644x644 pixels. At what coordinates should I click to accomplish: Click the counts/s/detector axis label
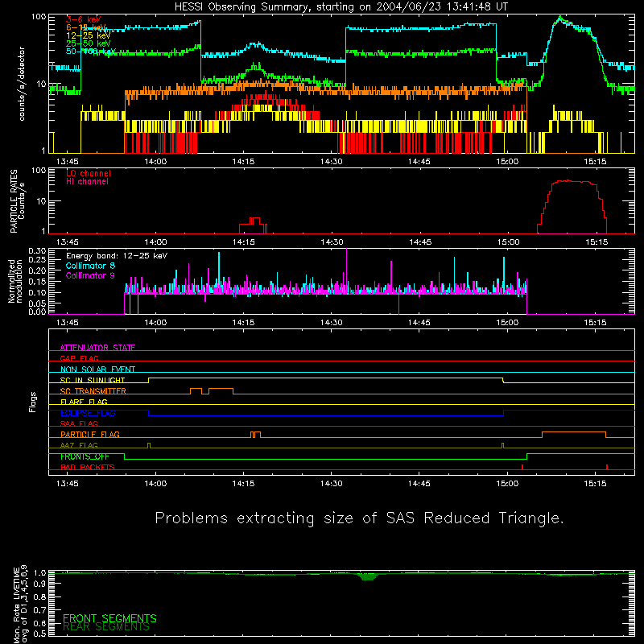(x=22, y=84)
